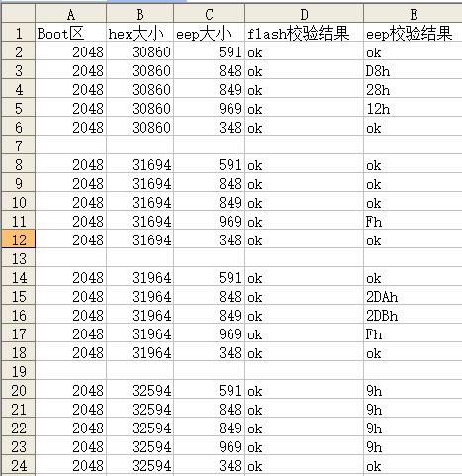This screenshot has width=462, height=476.
Task: Select cell showing '2DBh'
Action: tap(413, 315)
